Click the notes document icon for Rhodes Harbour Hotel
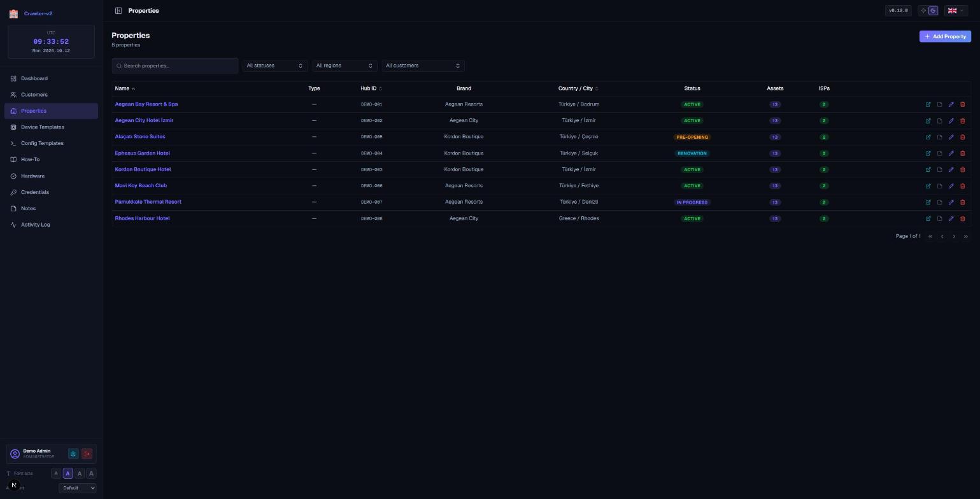This screenshot has height=499, width=980. 939,219
